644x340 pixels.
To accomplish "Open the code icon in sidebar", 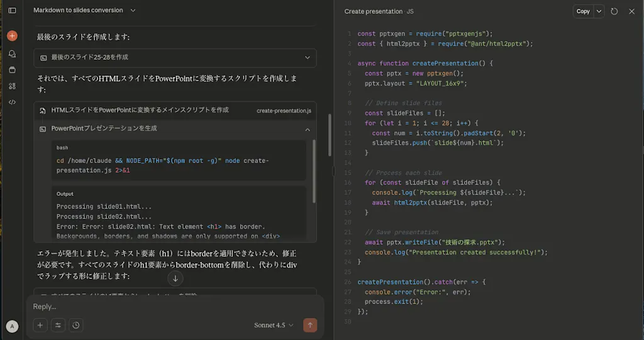I will coord(13,102).
